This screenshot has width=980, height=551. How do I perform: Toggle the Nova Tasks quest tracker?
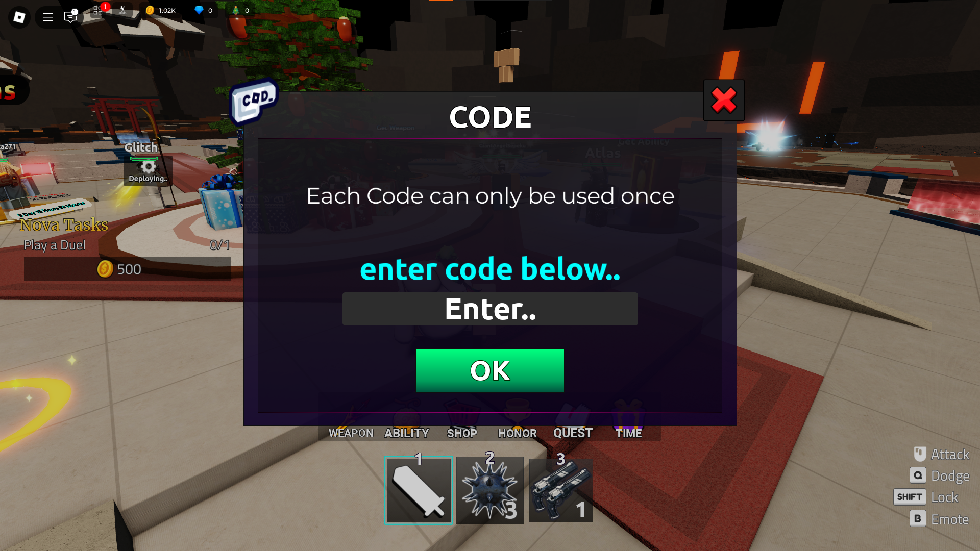pyautogui.click(x=63, y=224)
